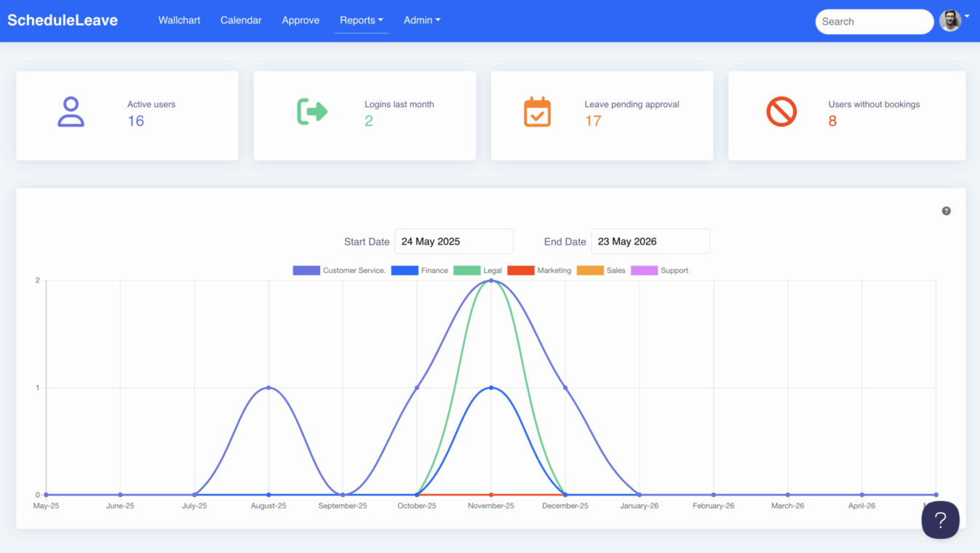The height and width of the screenshot is (553, 980).
Task: Click the Start Date input field
Action: tap(453, 242)
